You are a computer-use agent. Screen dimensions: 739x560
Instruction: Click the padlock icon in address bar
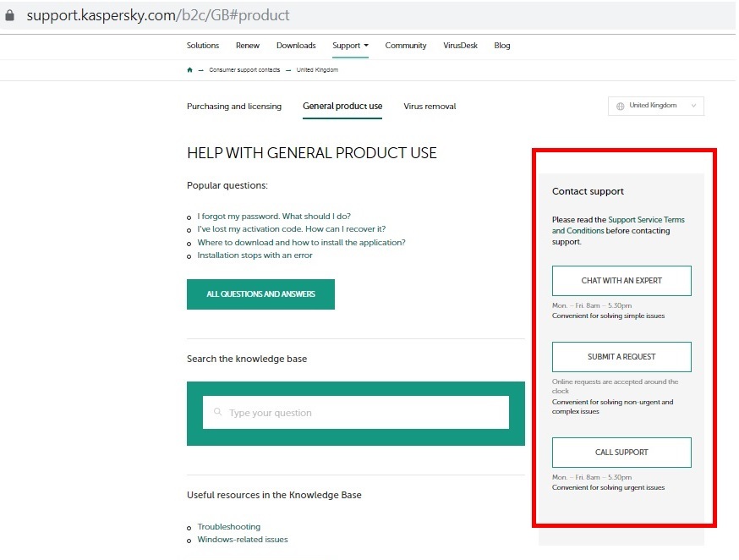[x=9, y=15]
